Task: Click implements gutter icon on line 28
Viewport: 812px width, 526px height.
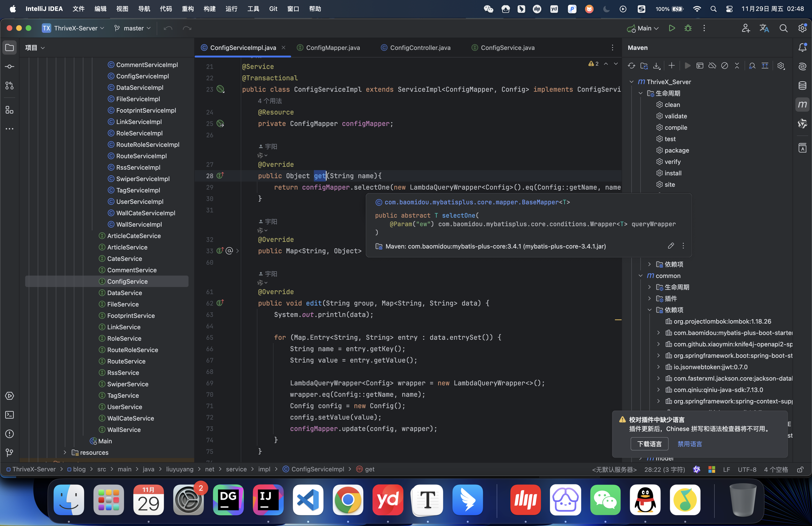Action: click(220, 175)
